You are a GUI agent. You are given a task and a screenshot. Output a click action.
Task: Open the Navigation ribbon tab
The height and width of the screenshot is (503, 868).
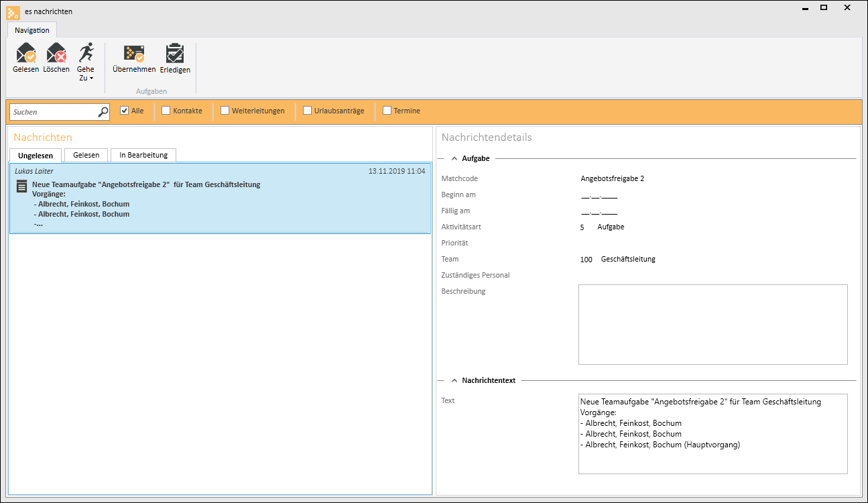[32, 30]
